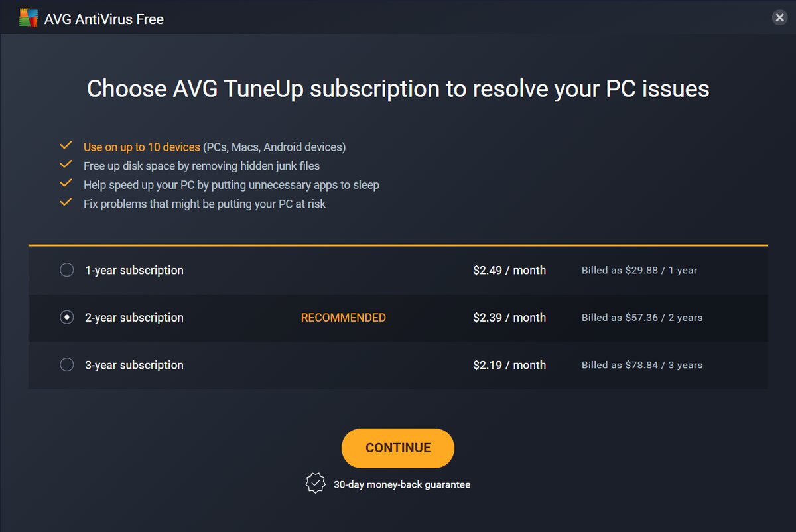
Task: Click the 1-year subscription label
Action: [134, 271]
